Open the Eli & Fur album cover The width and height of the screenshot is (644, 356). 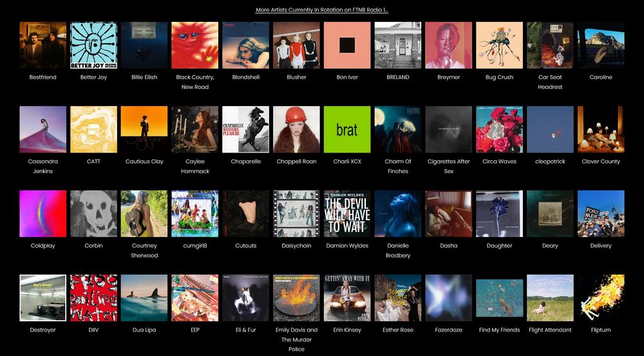coord(245,297)
